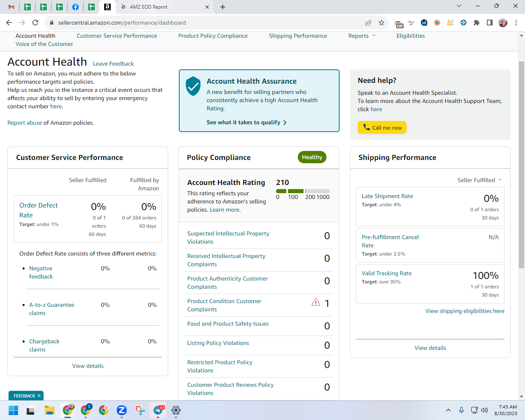Open a new browser tab
This screenshot has height=420, width=525.
(223, 7)
